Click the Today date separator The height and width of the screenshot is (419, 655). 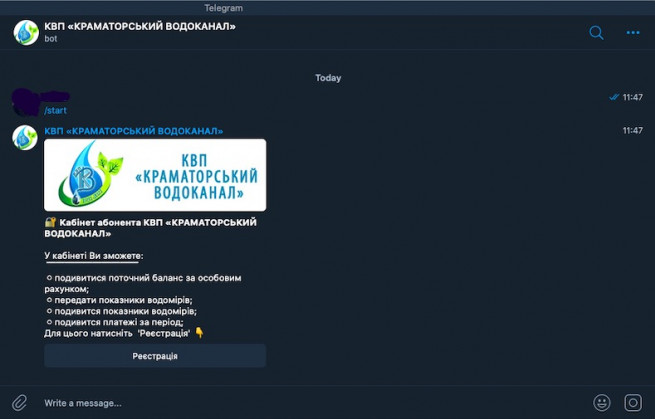point(328,78)
